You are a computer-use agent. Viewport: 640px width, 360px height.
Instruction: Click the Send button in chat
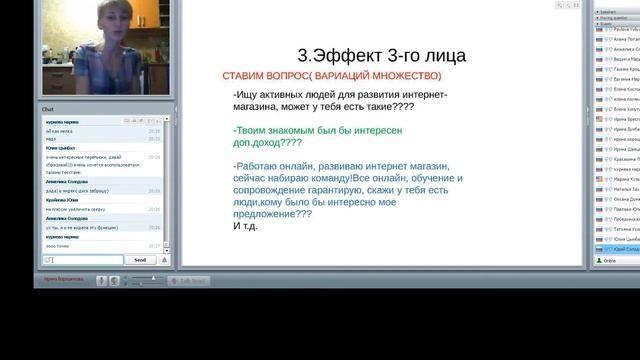[x=140, y=260]
